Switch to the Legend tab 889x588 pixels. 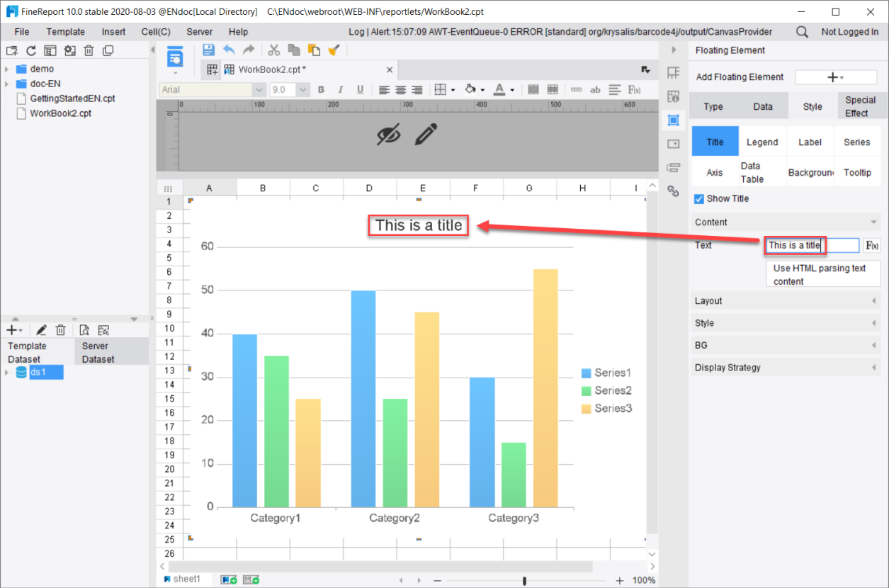pyautogui.click(x=762, y=141)
